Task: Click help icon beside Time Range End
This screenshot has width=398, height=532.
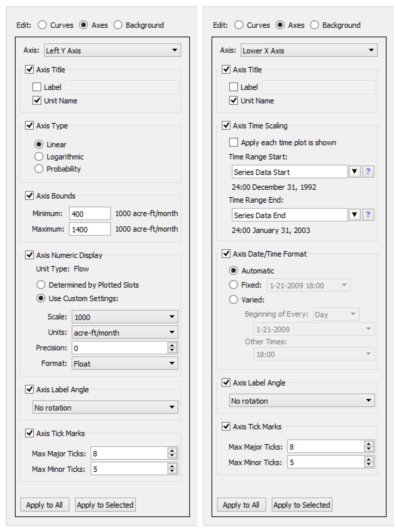Action: [368, 215]
